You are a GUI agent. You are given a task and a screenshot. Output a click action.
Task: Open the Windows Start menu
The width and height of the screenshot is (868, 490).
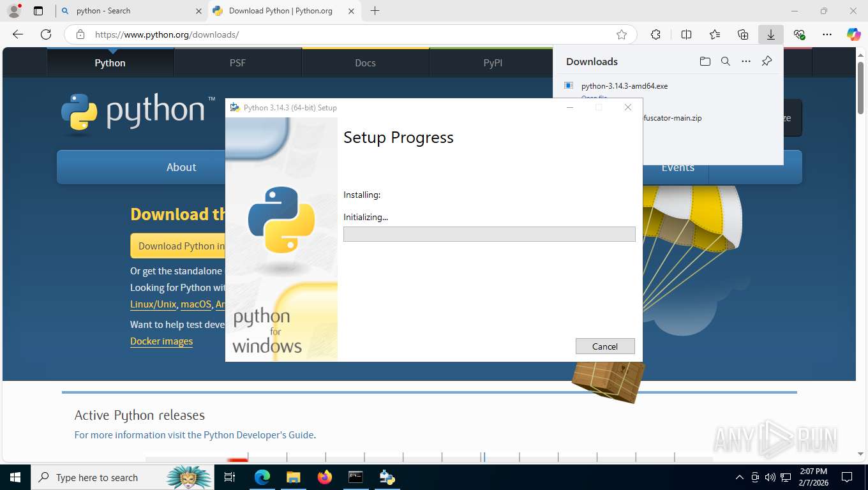15,477
